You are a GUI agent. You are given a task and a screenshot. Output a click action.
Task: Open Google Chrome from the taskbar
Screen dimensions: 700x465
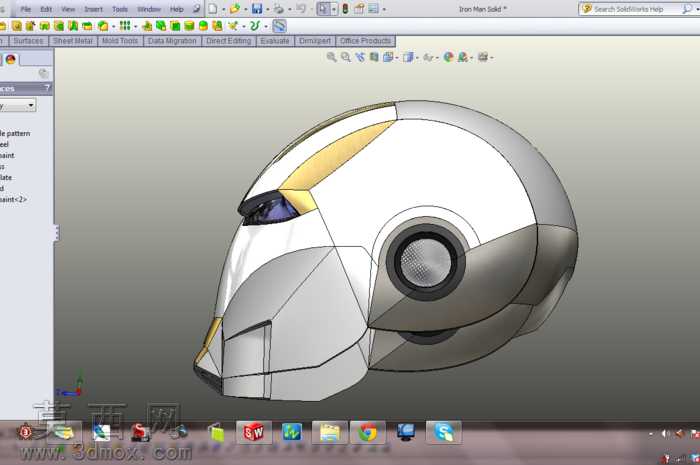click(367, 432)
